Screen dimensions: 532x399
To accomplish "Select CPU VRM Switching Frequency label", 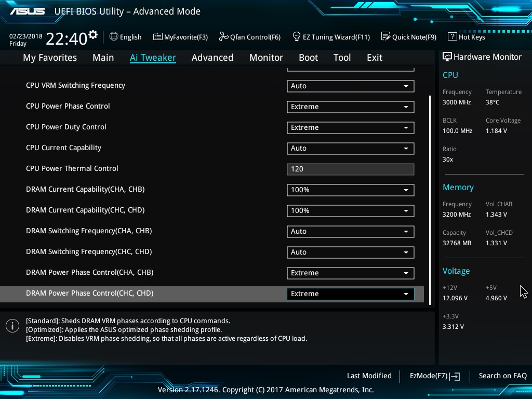I will tap(75, 86).
